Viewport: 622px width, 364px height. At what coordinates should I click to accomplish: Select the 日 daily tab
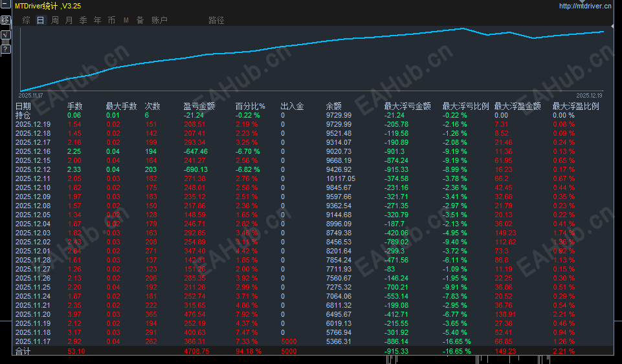[41, 20]
